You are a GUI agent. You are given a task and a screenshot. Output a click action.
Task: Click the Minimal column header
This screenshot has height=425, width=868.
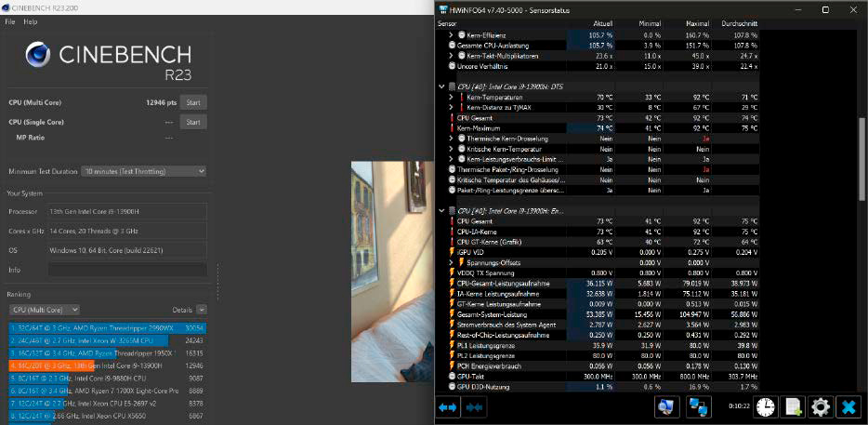(650, 24)
